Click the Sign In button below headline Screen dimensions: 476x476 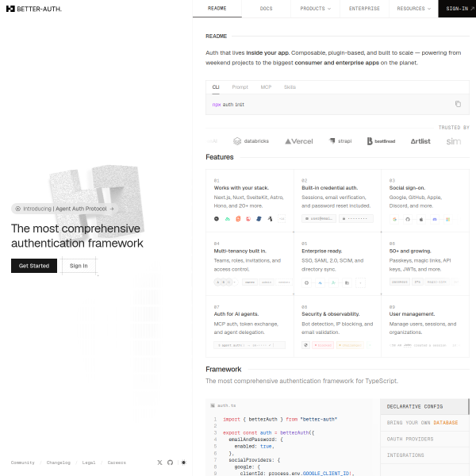(79, 266)
